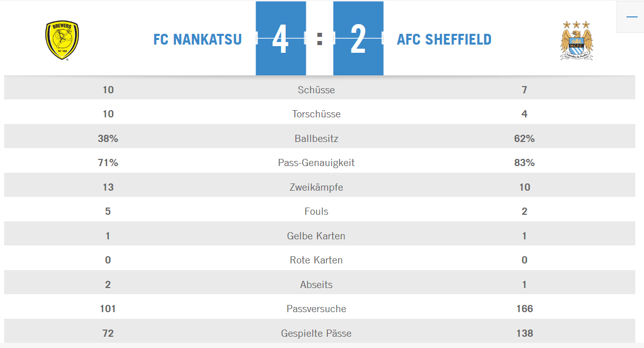Click the Manchester City club crest
The width and height of the screenshot is (644, 348).
click(576, 40)
